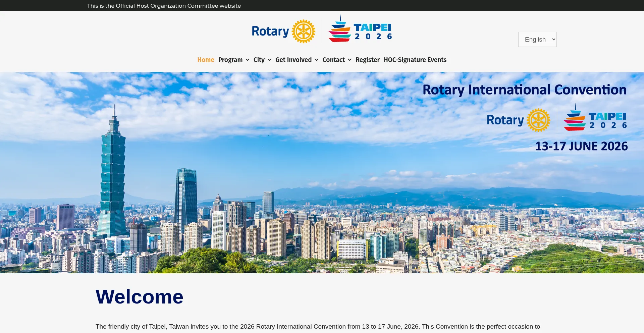Open the English language dropdown

click(x=537, y=40)
